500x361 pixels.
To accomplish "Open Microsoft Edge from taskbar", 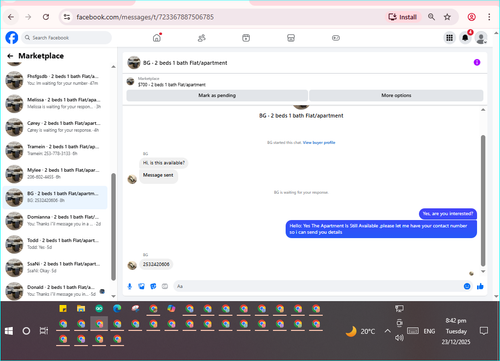I will [x=117, y=309].
